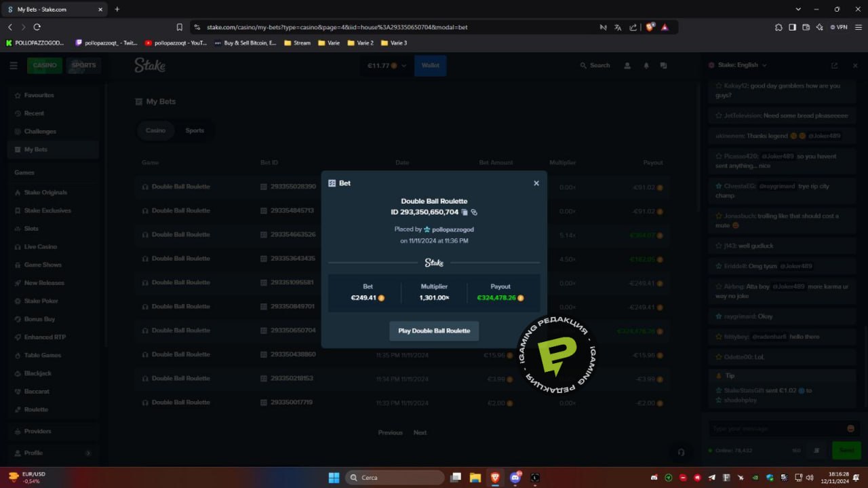Image resolution: width=868 pixels, height=488 pixels.
Task: Copy the bet share link icon
Action: [474, 212]
